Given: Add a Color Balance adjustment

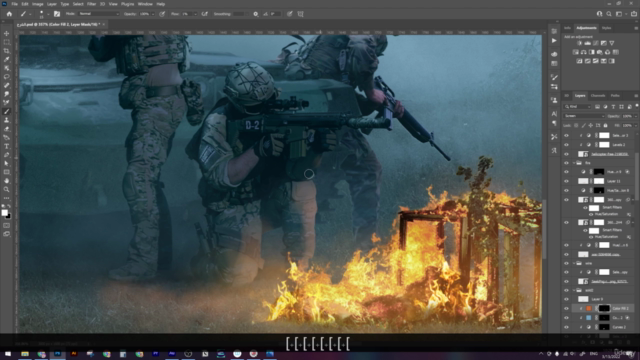Looking at the screenshot, I should click(584, 52).
